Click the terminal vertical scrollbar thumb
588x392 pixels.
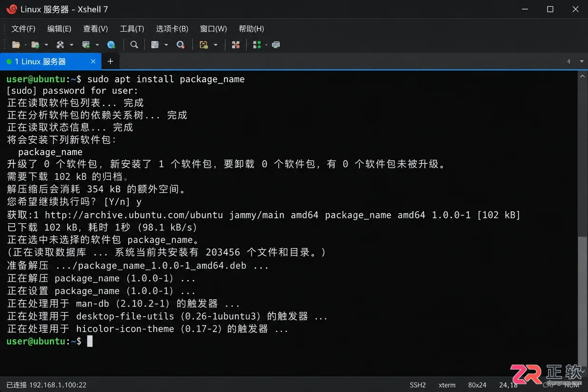582,302
